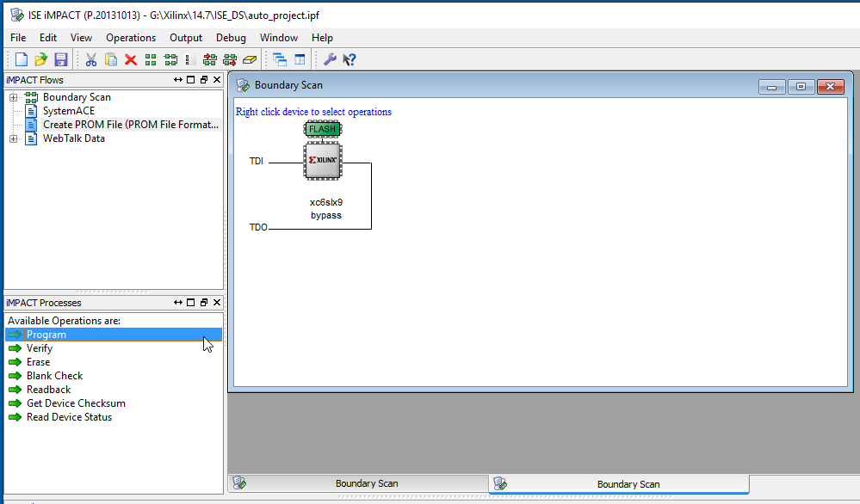The height and width of the screenshot is (504, 860).
Task: Click the red X delete icon
Action: [x=131, y=59]
